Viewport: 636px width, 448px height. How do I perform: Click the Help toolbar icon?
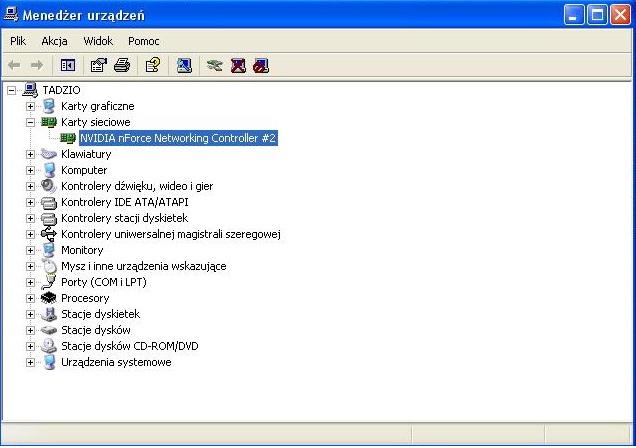coord(153,65)
